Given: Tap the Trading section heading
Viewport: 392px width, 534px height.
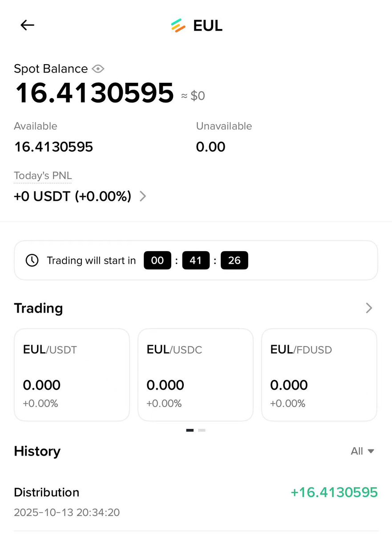Looking at the screenshot, I should click(x=38, y=308).
